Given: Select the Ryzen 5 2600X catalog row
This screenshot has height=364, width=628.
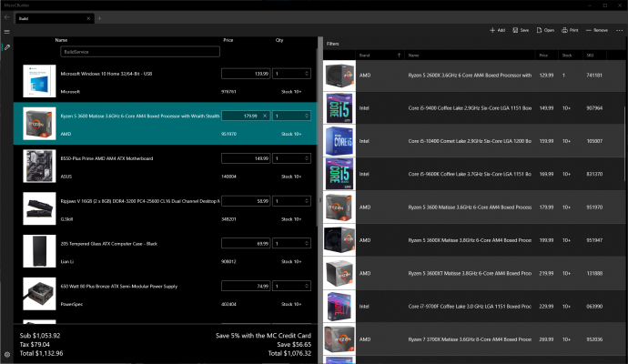Looking at the screenshot, I should (x=474, y=76).
